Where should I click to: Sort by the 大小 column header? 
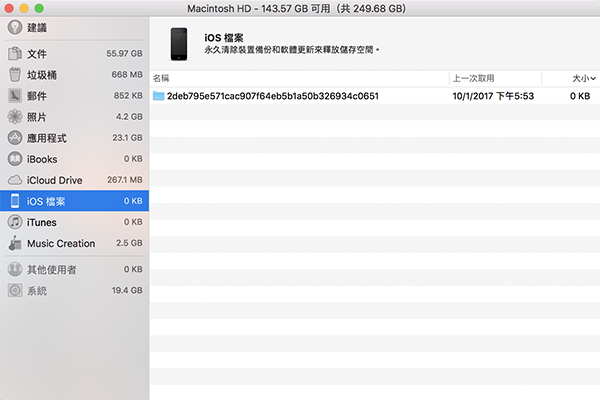click(580, 78)
